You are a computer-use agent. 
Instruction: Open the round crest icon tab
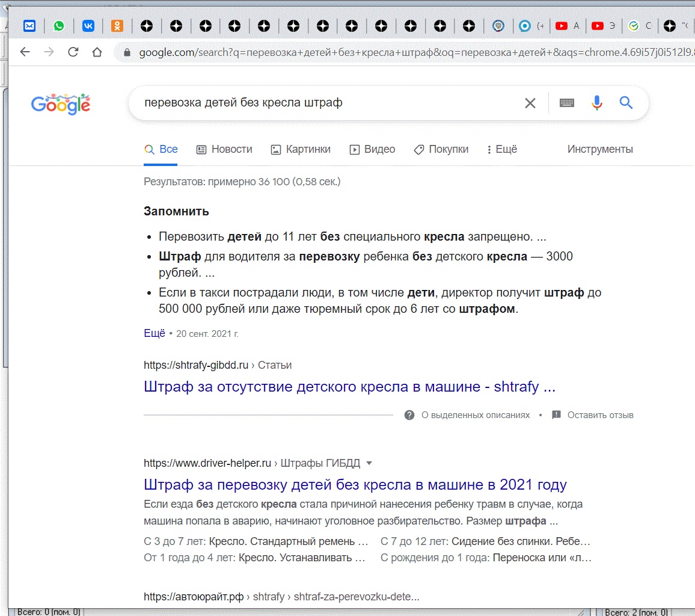coord(498,26)
